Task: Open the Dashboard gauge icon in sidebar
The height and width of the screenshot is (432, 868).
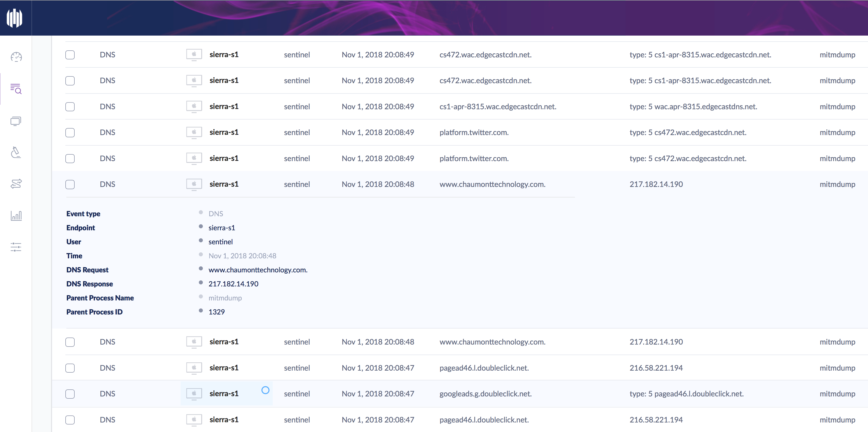Action: pos(16,57)
